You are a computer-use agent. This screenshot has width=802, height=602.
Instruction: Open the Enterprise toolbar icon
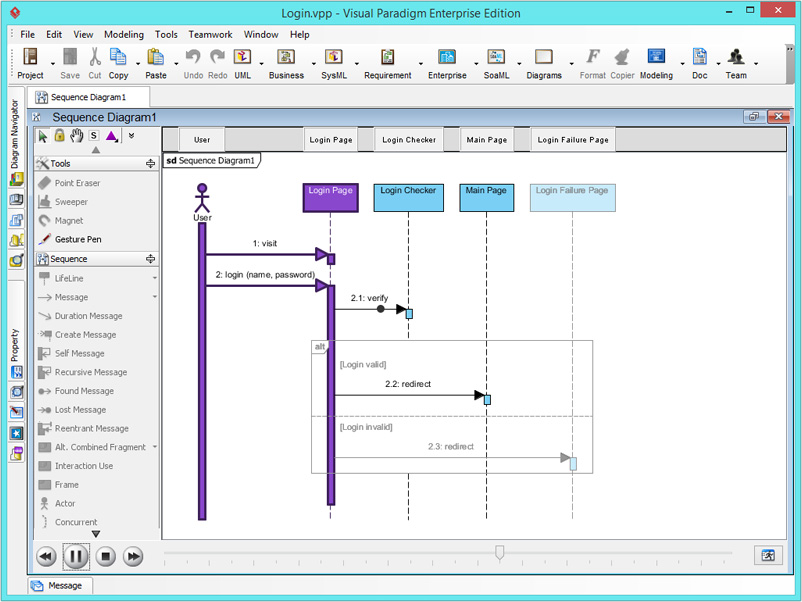(x=447, y=56)
